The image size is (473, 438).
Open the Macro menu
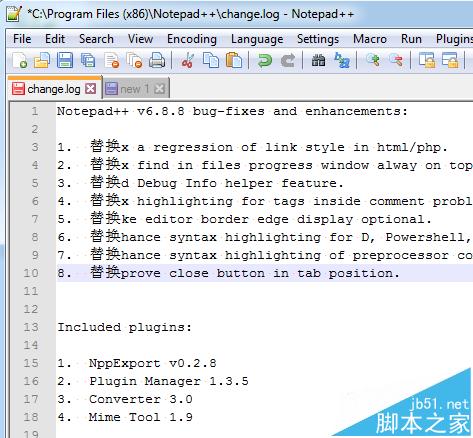(370, 39)
